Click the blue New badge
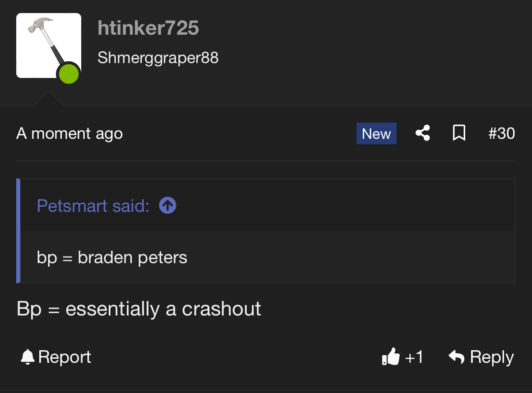This screenshot has width=532, height=393. click(376, 133)
